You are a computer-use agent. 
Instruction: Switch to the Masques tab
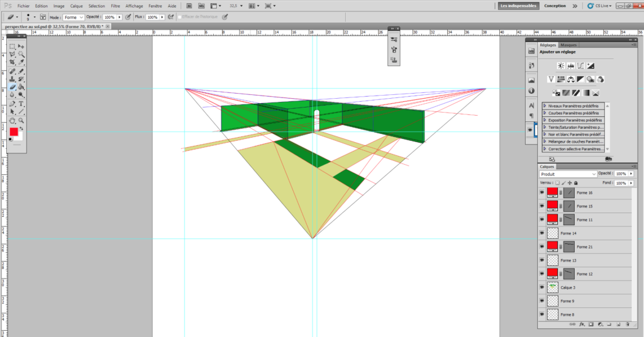569,45
